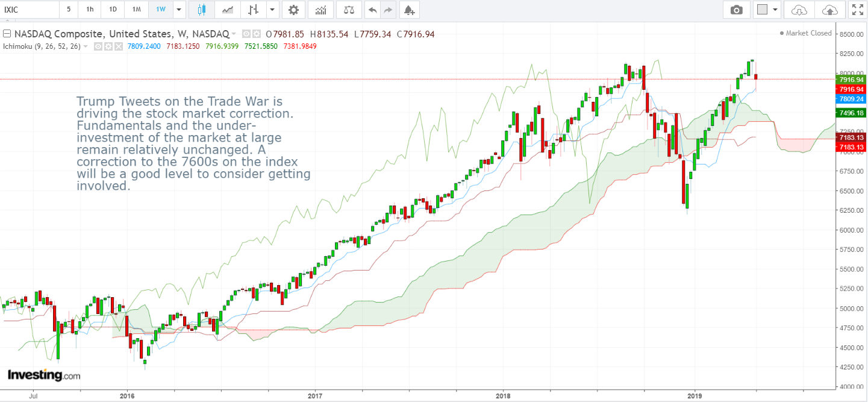Click the Jul time axis label
Viewport: 868px width, 402px height.
[33, 397]
